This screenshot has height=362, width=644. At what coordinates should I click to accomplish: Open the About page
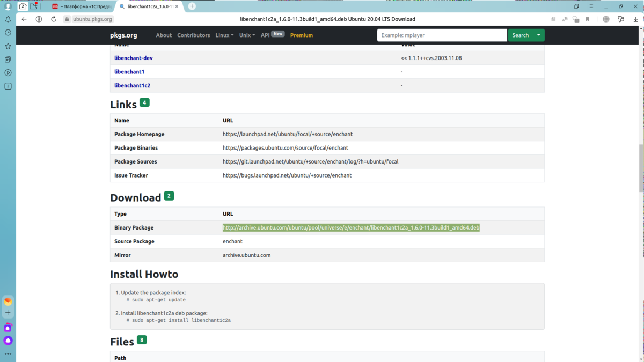tap(164, 35)
